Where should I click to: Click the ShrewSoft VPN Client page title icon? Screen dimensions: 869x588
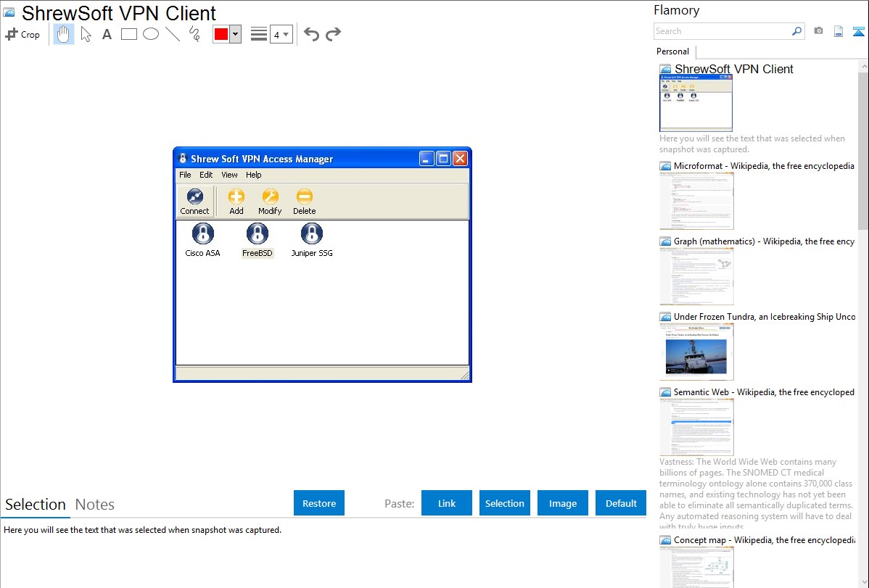pos(9,12)
